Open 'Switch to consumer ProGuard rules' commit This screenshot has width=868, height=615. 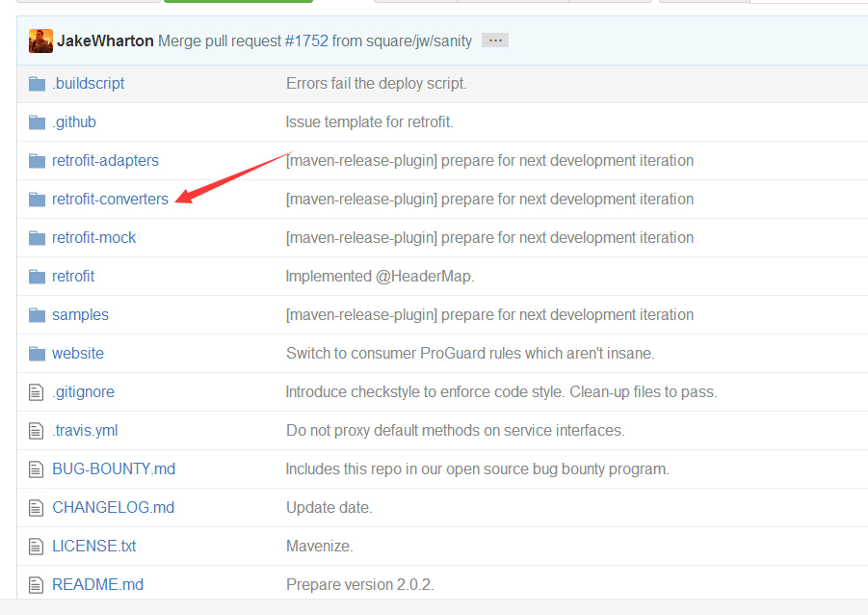pos(470,354)
